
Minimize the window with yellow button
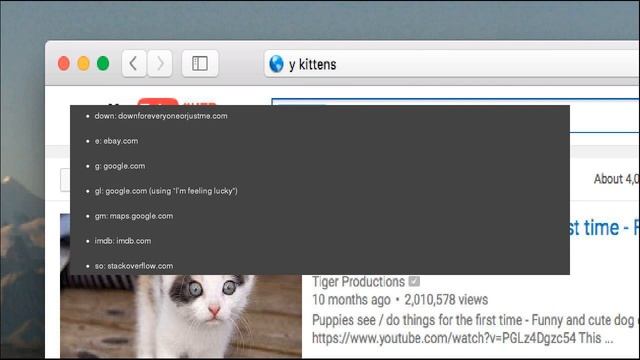(83, 64)
